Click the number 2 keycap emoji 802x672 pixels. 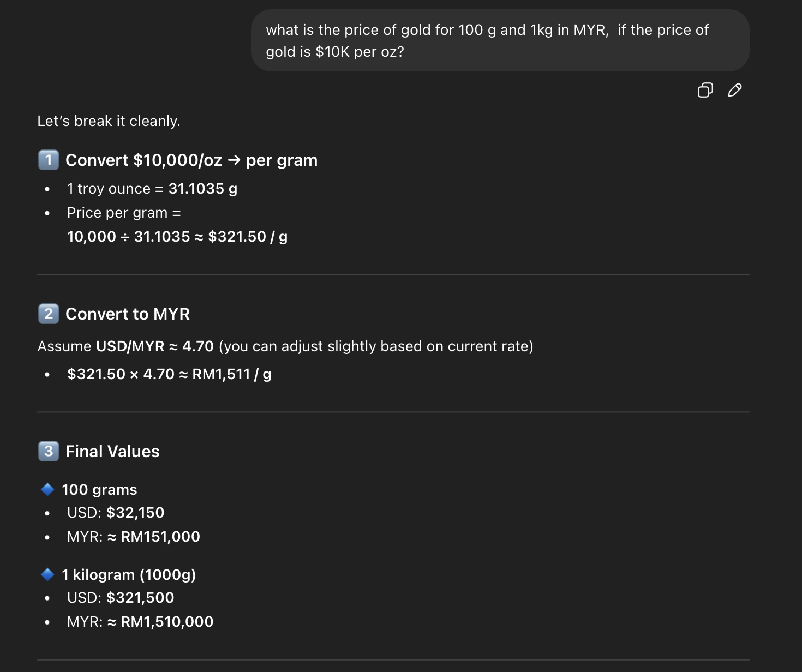pos(49,314)
